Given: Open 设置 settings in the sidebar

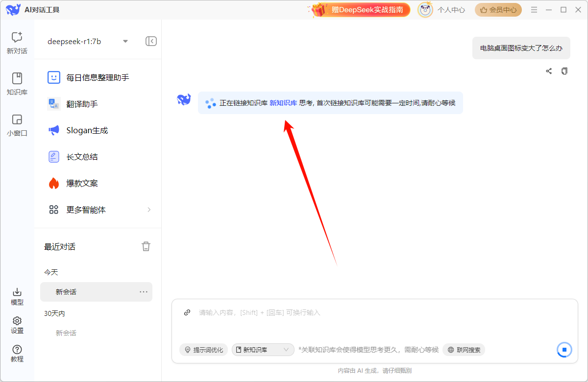Looking at the screenshot, I should 17,324.
